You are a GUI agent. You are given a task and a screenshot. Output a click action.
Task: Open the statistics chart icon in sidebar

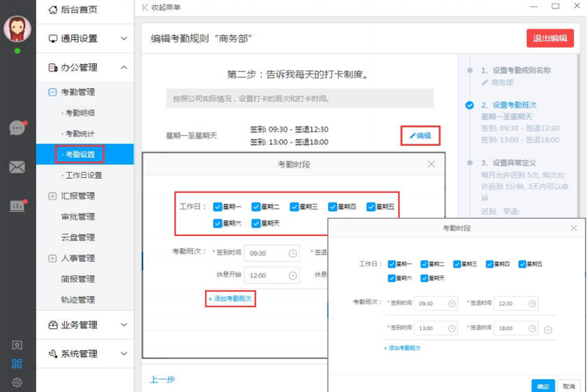(x=17, y=206)
